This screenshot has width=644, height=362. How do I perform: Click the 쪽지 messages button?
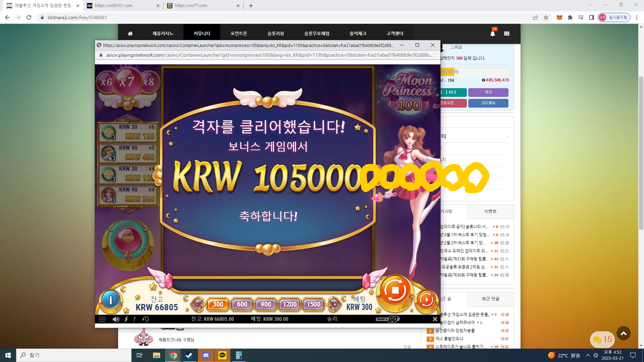(488, 92)
